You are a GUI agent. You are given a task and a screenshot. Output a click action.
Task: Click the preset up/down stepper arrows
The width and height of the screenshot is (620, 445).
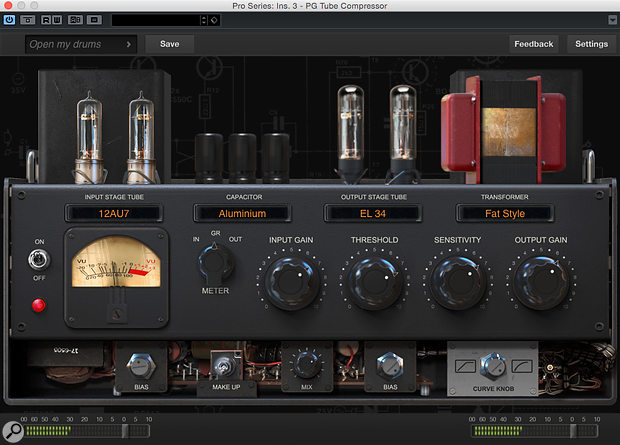[x=204, y=20]
